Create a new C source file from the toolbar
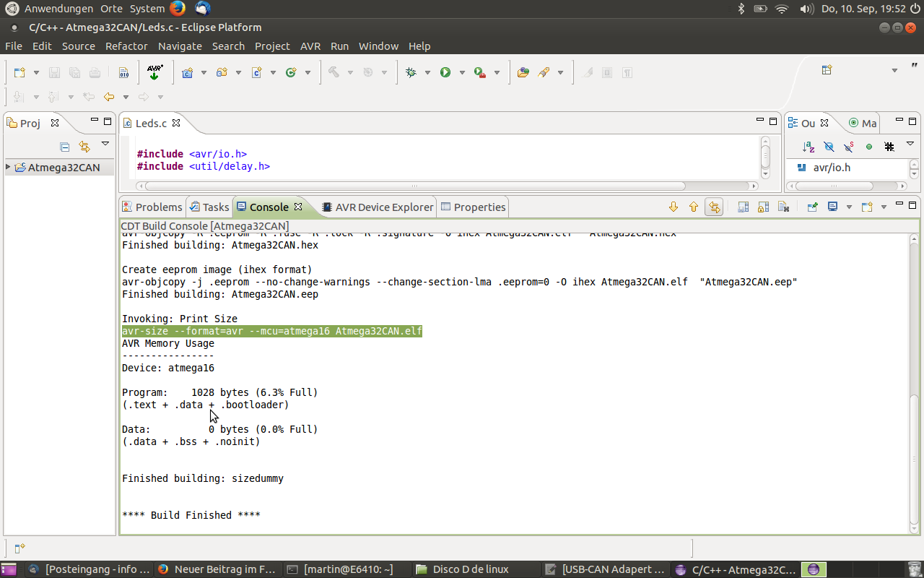This screenshot has height=578, width=924. click(x=257, y=72)
